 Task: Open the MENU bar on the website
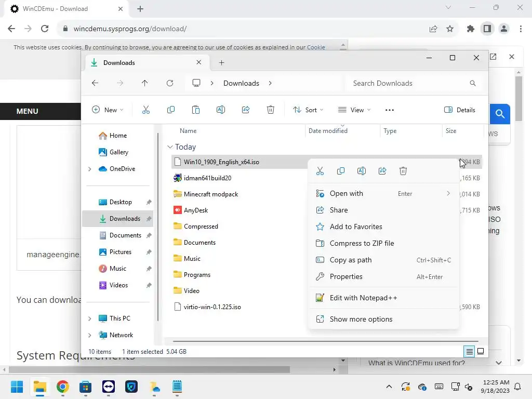[x=27, y=111]
